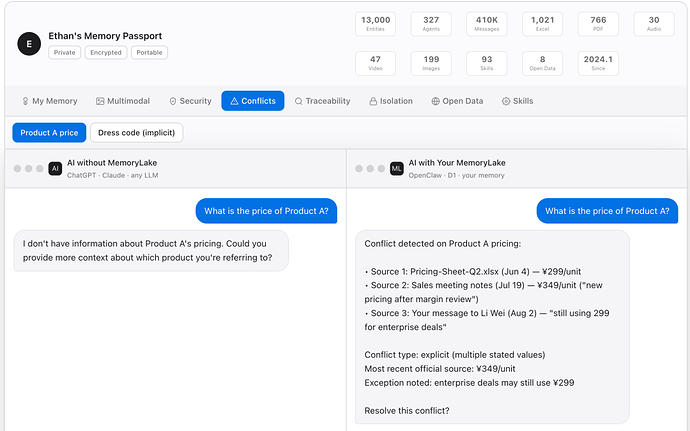Click the Conflicts warning triangle icon

coord(234,101)
